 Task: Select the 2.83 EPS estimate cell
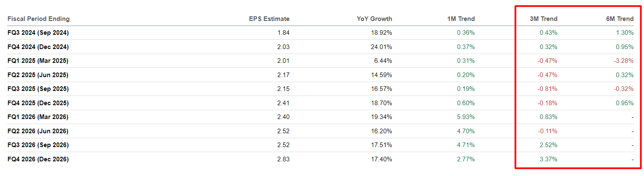[x=284, y=159]
